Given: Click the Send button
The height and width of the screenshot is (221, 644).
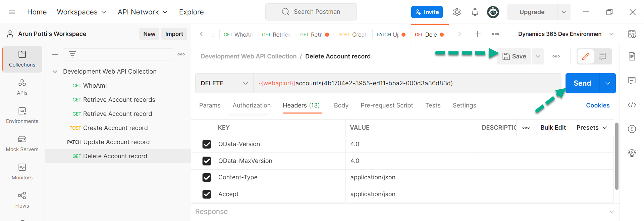Looking at the screenshot, I should tap(582, 83).
